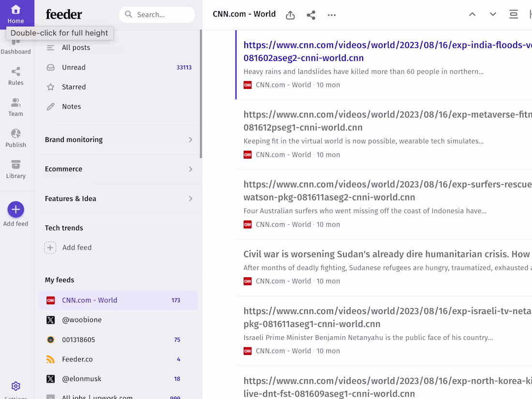The image size is (532, 399).
Task: Open the Rules section icon
Action: point(15,71)
